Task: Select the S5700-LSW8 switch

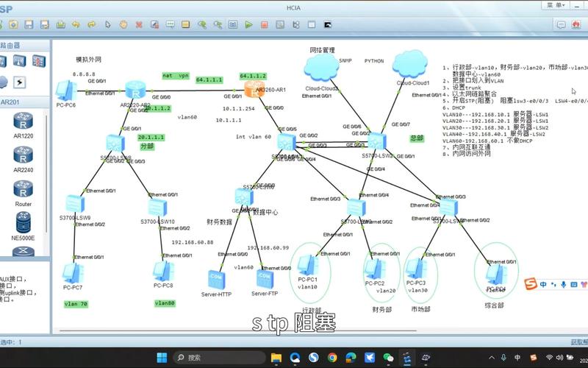Action: (x=115, y=144)
